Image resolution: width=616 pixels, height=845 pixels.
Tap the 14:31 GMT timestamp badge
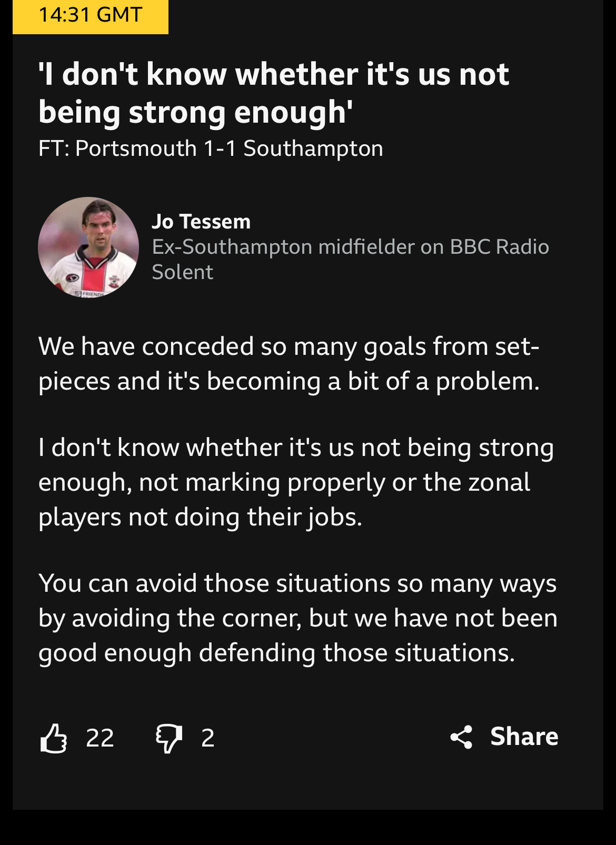coord(91,15)
